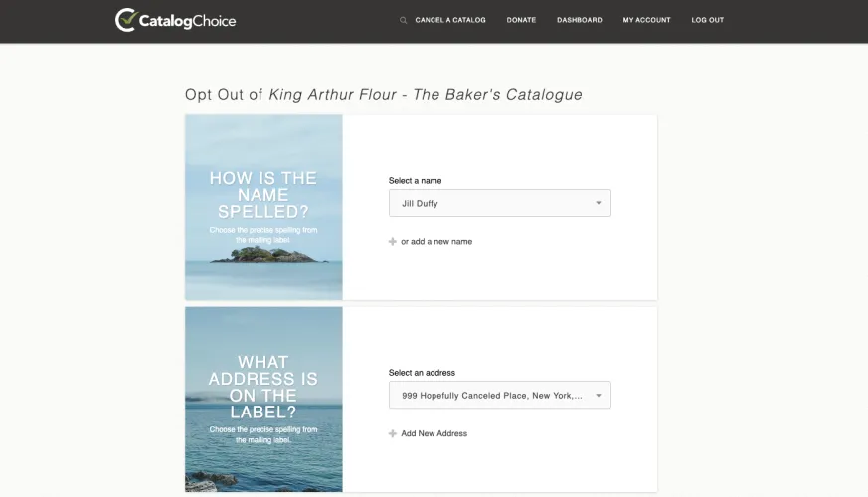
Task: Click the 'Select an address' label
Action: (x=422, y=373)
